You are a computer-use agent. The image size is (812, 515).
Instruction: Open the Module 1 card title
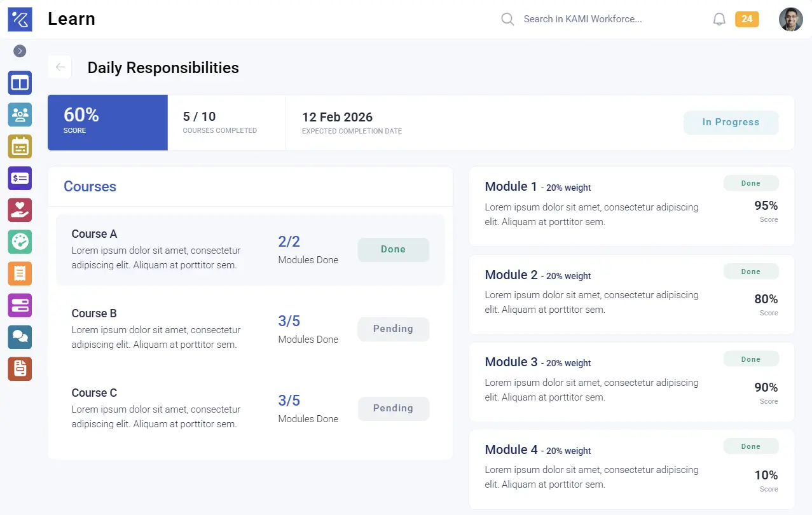tap(511, 186)
